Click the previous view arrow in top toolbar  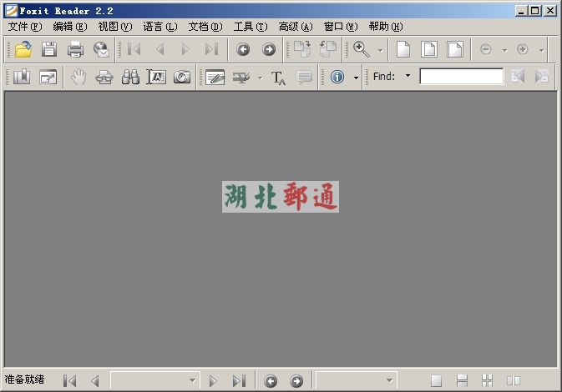click(243, 49)
